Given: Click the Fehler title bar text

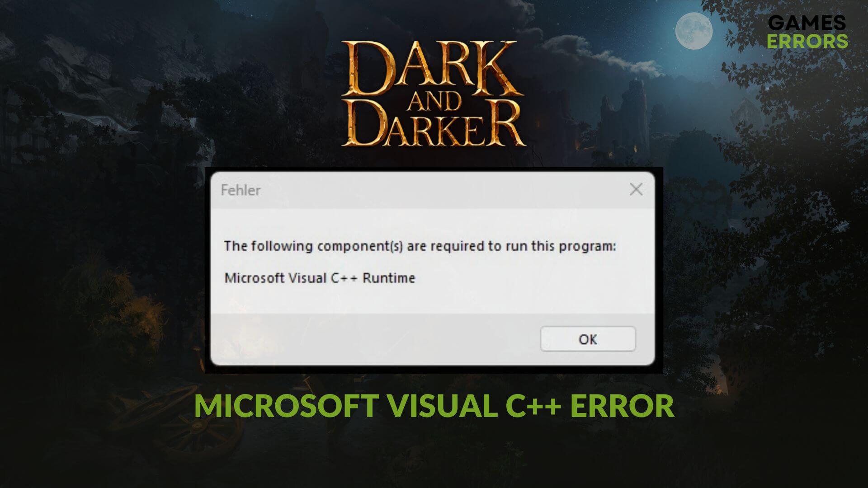Looking at the screenshot, I should pos(241,190).
